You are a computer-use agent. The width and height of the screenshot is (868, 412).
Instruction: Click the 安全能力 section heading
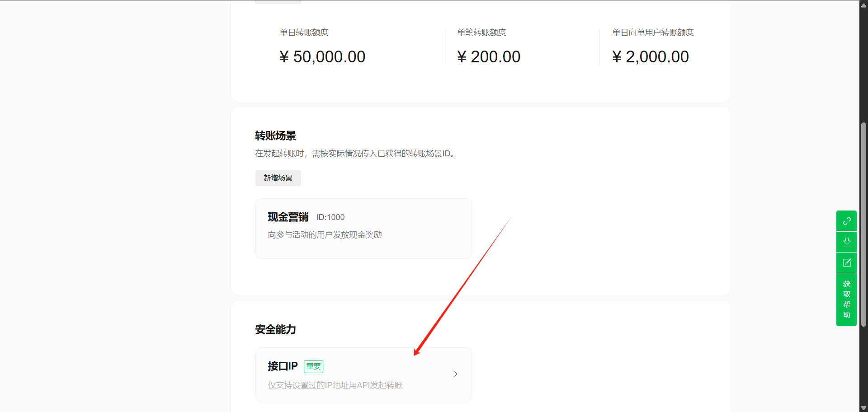tap(275, 329)
